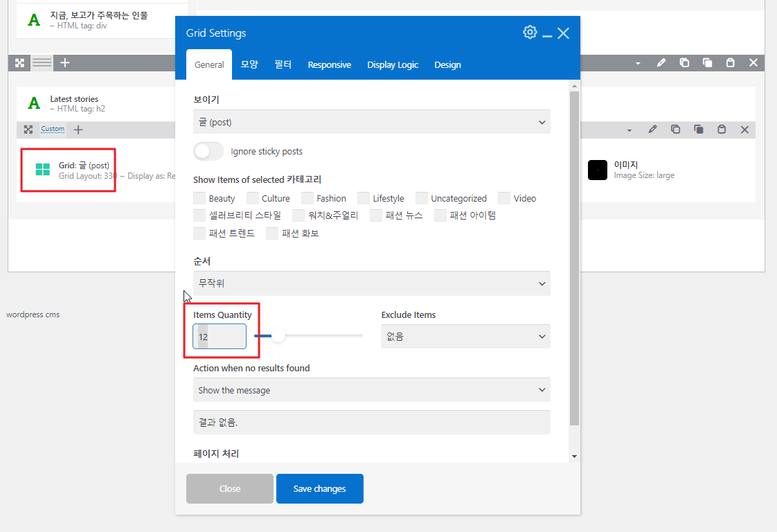Switch to the 모양 tab
Image resolution: width=777 pixels, height=532 pixels.
point(249,64)
